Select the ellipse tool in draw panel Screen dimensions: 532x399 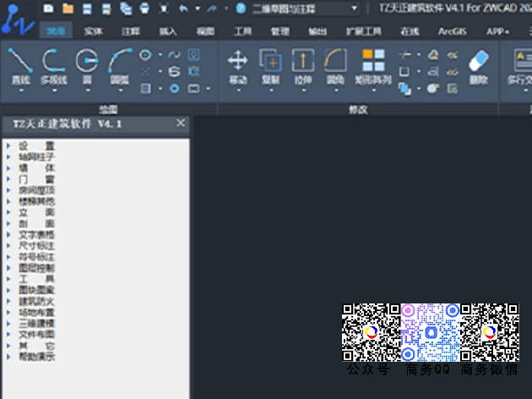click(145, 55)
